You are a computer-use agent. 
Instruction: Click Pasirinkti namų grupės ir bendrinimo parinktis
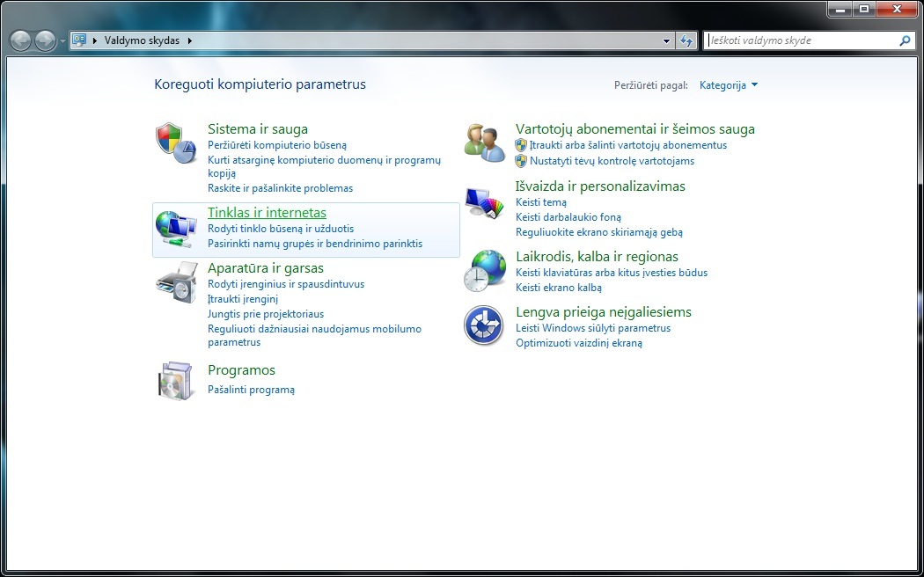click(x=315, y=243)
